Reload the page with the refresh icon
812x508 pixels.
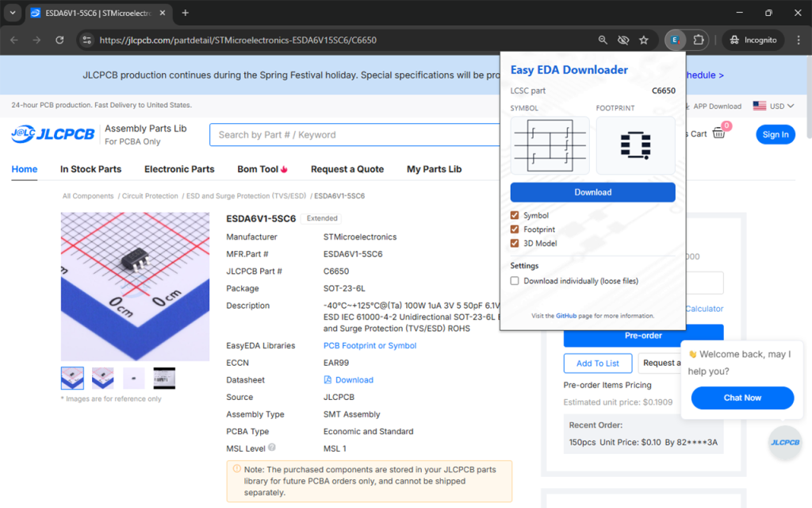coord(59,40)
